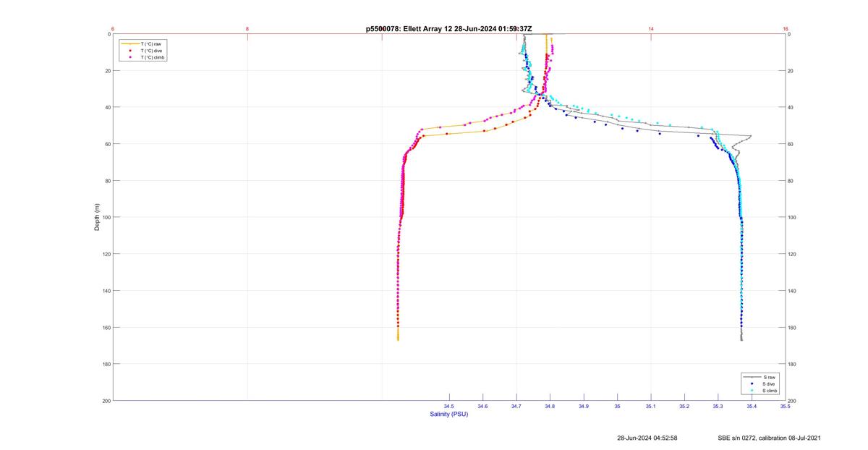Click salinity tick label 35.4
Image resolution: width=868 pixels, height=450 pixels.
pos(752,407)
